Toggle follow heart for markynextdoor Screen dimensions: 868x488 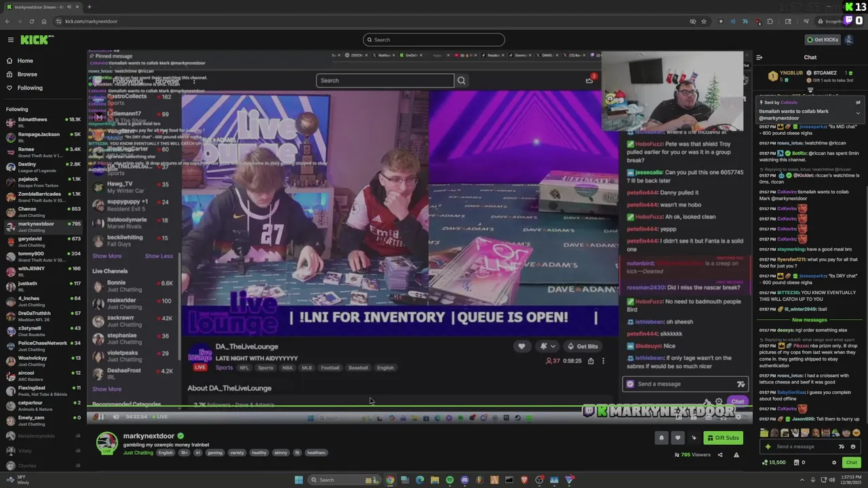click(677, 438)
